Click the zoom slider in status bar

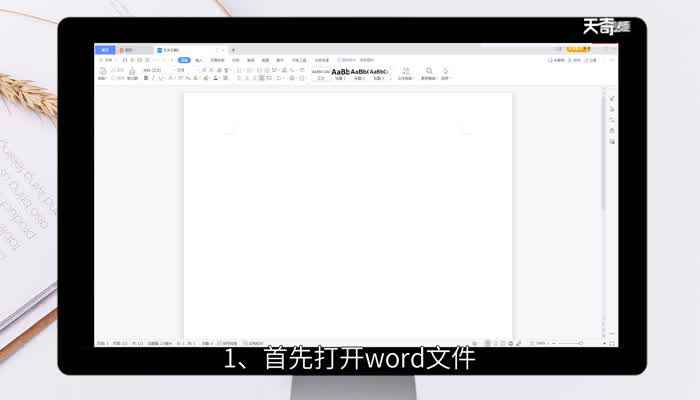pos(570,343)
